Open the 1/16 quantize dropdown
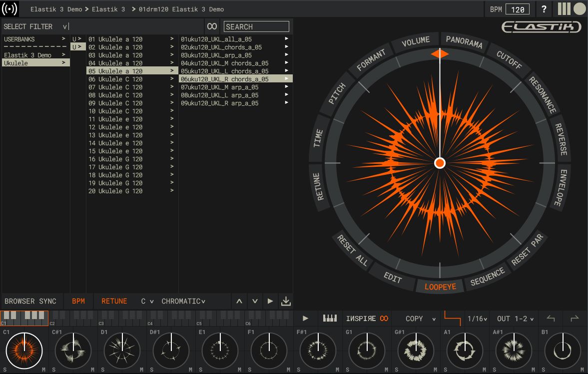Image resolution: width=588 pixels, height=374 pixels. coord(477,319)
